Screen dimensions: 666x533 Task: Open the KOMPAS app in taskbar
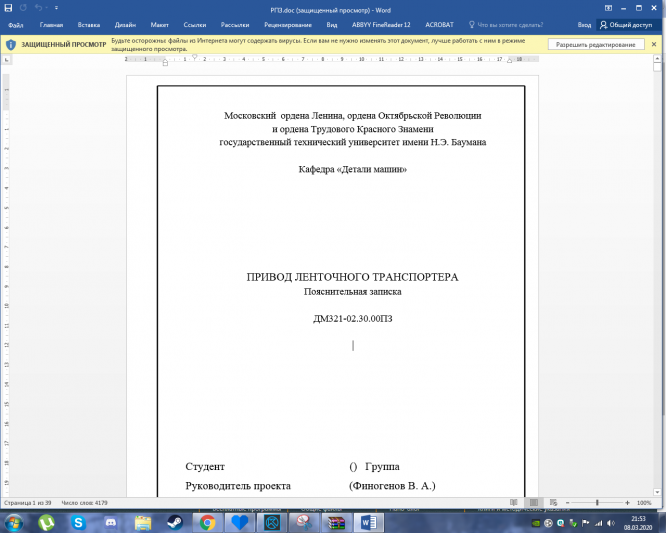point(272,522)
